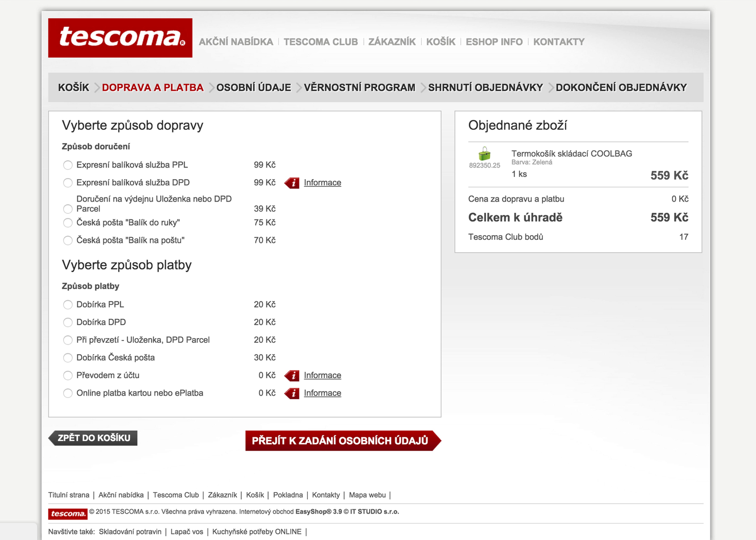Choose delivery to Uloženka or DPD Parcel
Image resolution: width=756 pixels, height=540 pixels.
click(x=68, y=209)
